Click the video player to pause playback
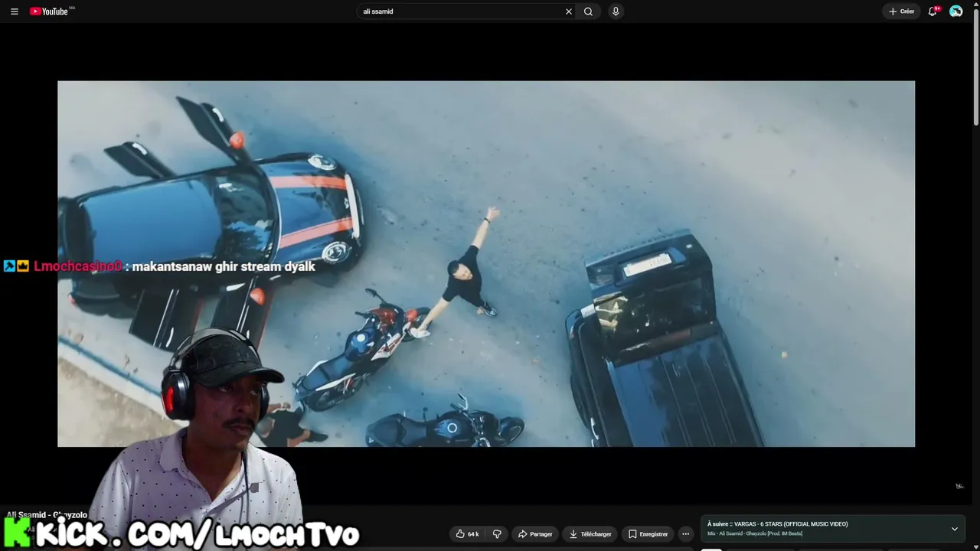Screen dimensions: 980x551 click(x=486, y=264)
